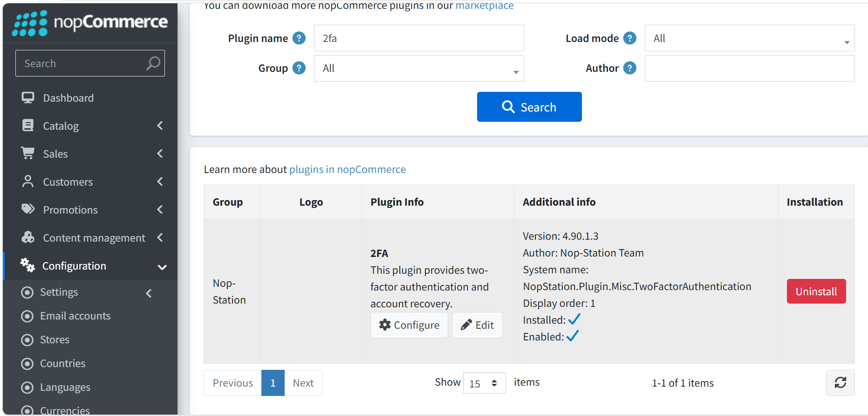Image resolution: width=868 pixels, height=416 pixels.
Task: Click the Author input field
Action: click(750, 68)
